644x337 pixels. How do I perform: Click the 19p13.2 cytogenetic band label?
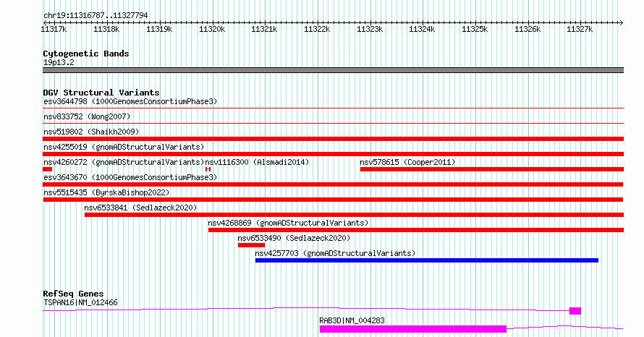tap(59, 62)
